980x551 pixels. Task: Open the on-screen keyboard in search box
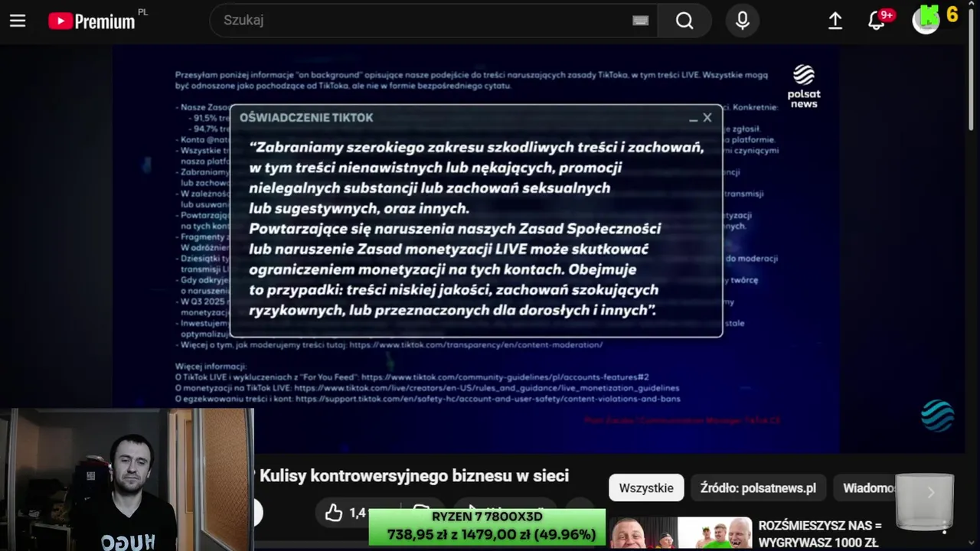[641, 21]
